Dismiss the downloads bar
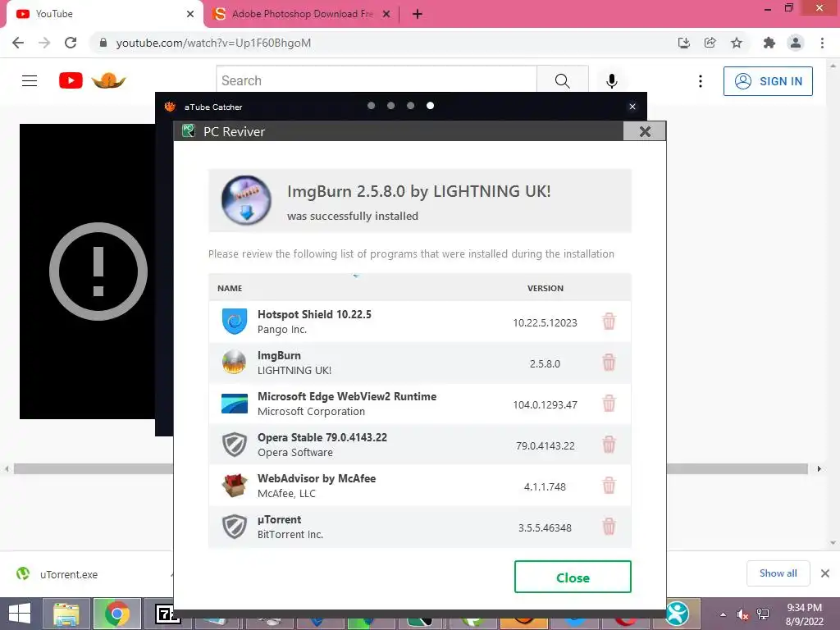This screenshot has width=840, height=630. 825,573
